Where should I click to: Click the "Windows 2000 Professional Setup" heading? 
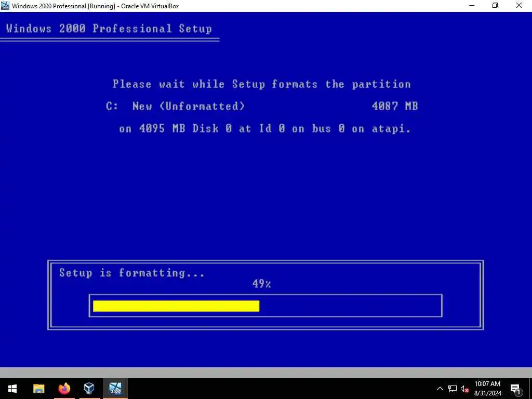pos(109,29)
